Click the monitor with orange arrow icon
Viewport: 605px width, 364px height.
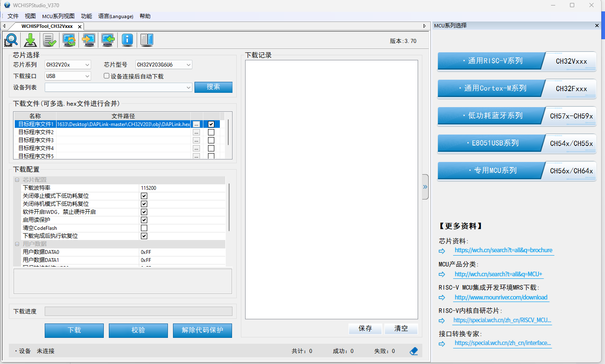click(x=89, y=40)
